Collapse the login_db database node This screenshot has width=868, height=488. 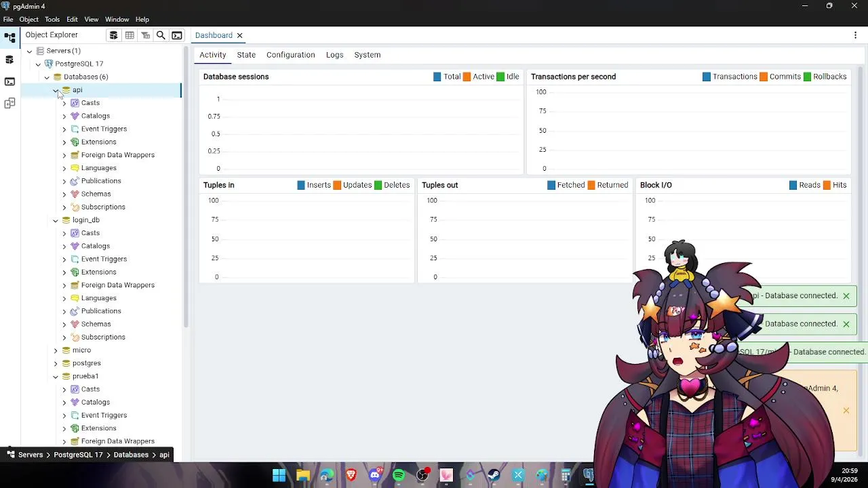56,220
